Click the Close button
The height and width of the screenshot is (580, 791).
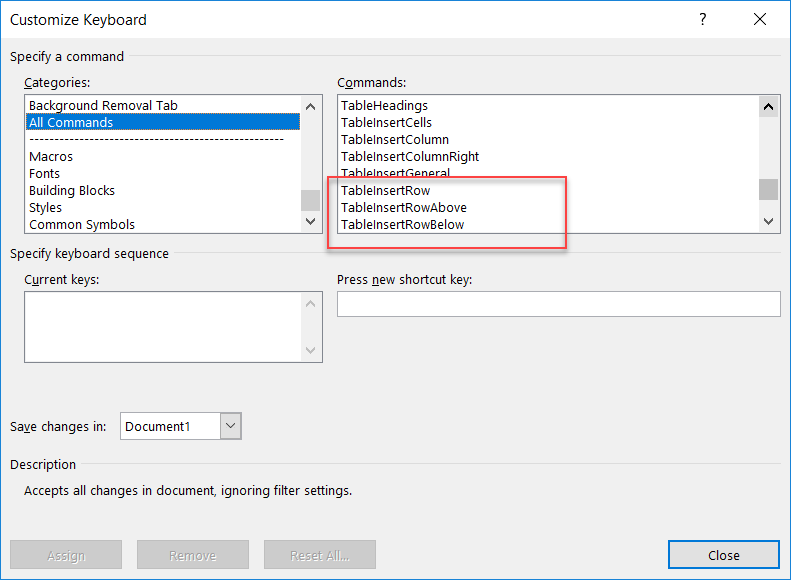[x=724, y=555]
